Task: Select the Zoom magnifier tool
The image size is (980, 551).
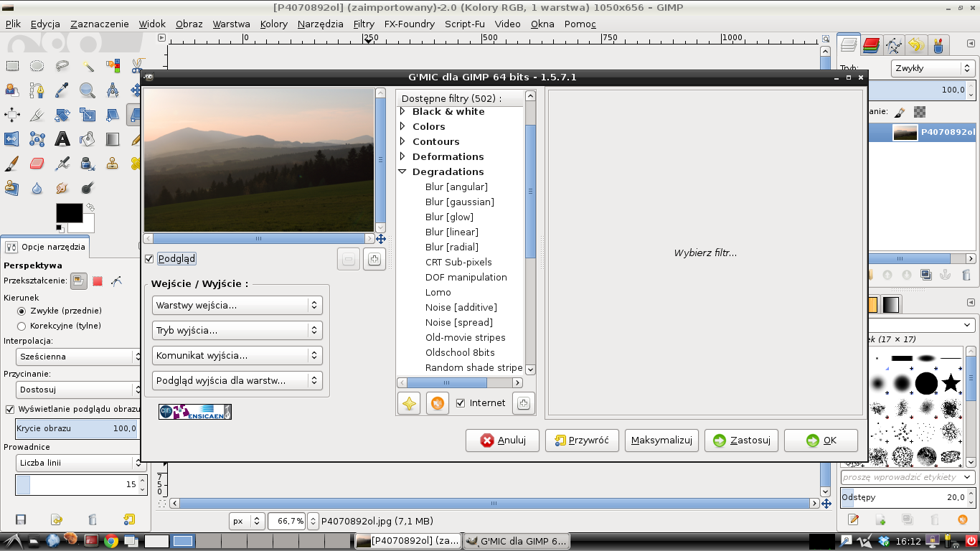Action: click(x=88, y=90)
